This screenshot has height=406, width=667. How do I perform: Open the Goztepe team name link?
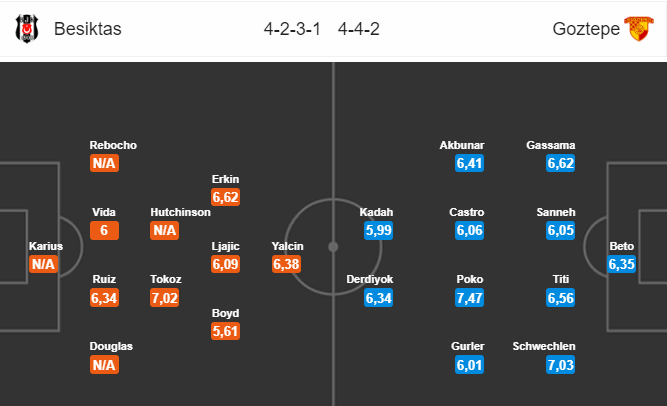[586, 29]
